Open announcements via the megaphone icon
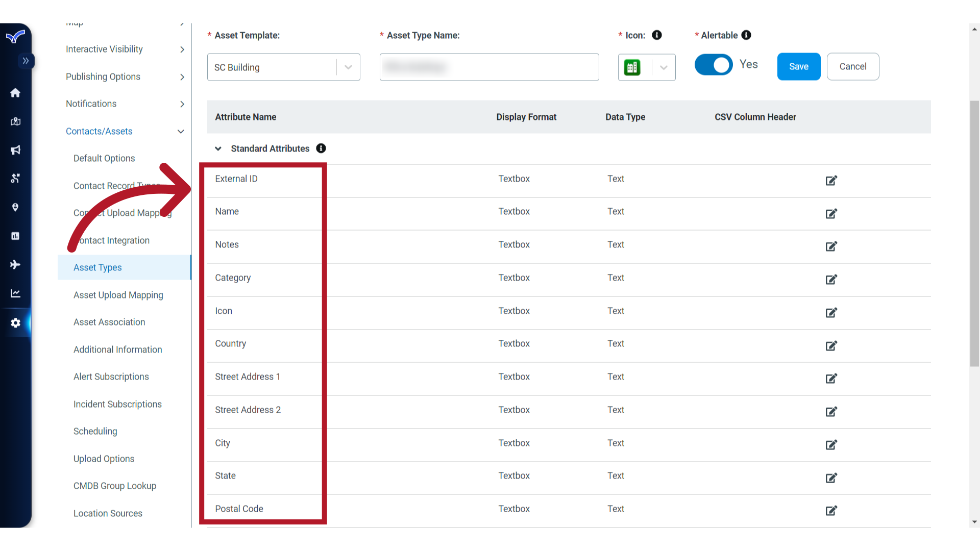This screenshot has height=551, width=980. pos(15,150)
